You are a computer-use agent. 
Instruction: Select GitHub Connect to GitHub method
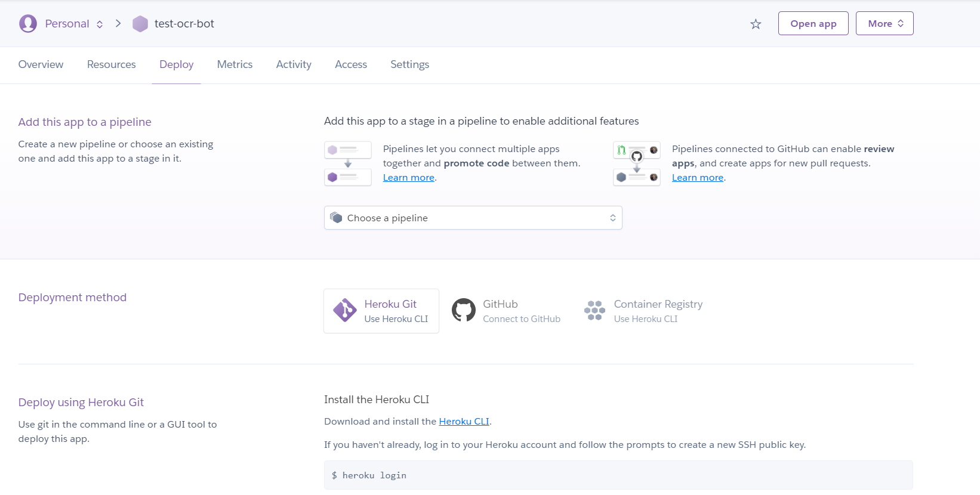[x=506, y=311]
